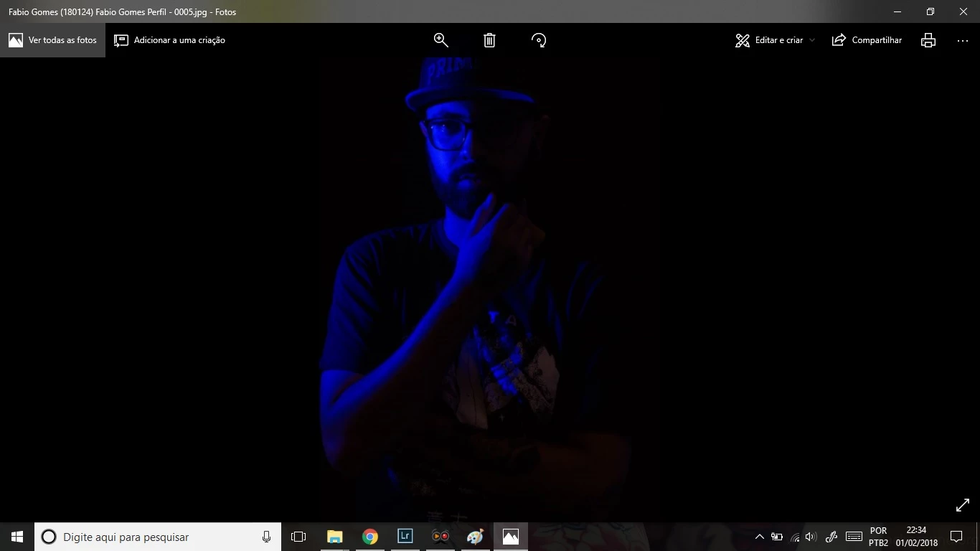Open the Wi-Fi network panel
The image size is (980, 551).
tap(794, 537)
